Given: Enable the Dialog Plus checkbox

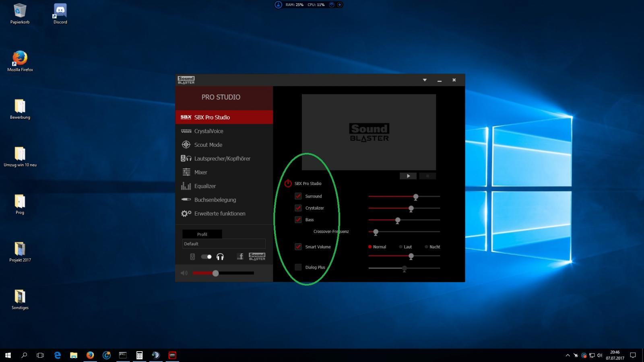Looking at the screenshot, I should (298, 267).
